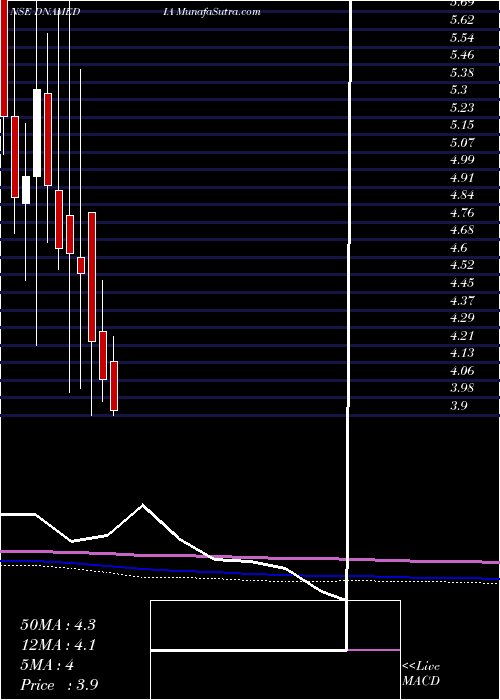
Task: Select the 5MA : 4 legend entry
Action: click(47, 665)
